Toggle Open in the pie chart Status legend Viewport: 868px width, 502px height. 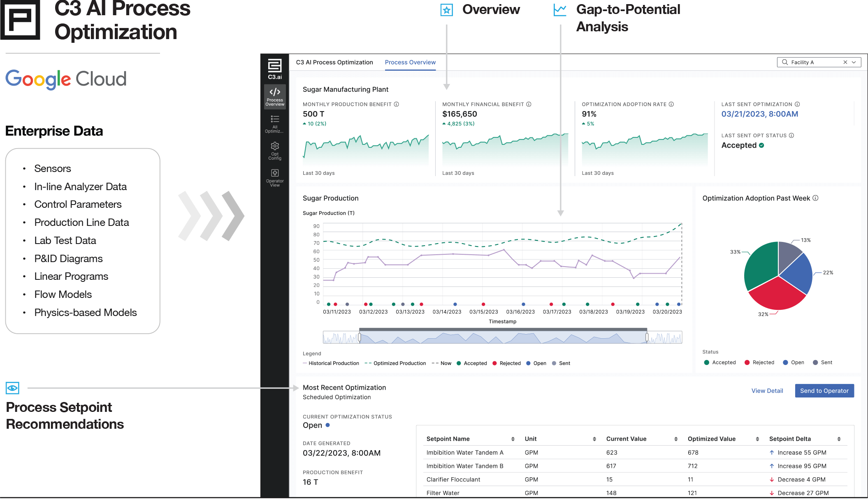(x=794, y=362)
